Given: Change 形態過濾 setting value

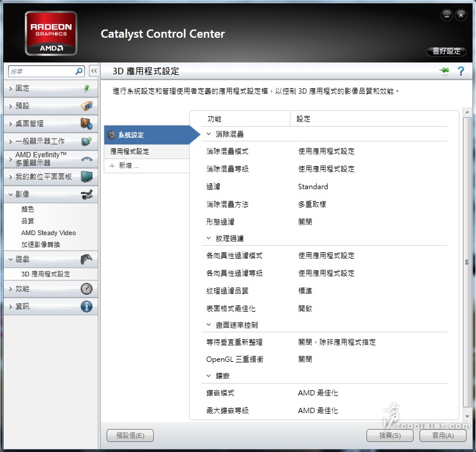Looking at the screenshot, I should [x=305, y=222].
